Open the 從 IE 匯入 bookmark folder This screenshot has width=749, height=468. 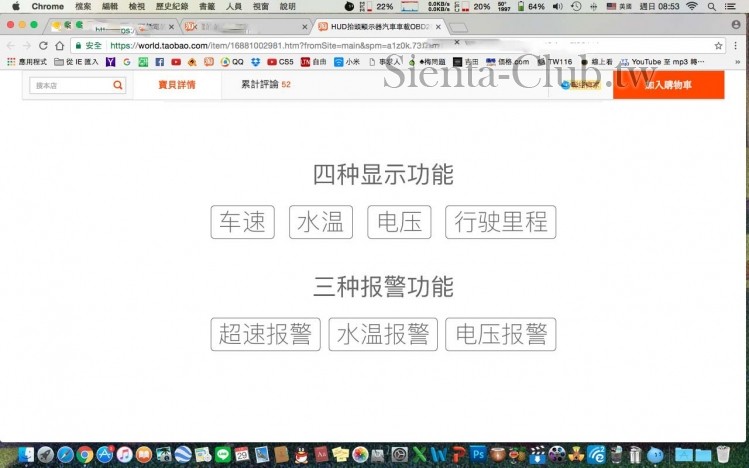pyautogui.click(x=76, y=61)
